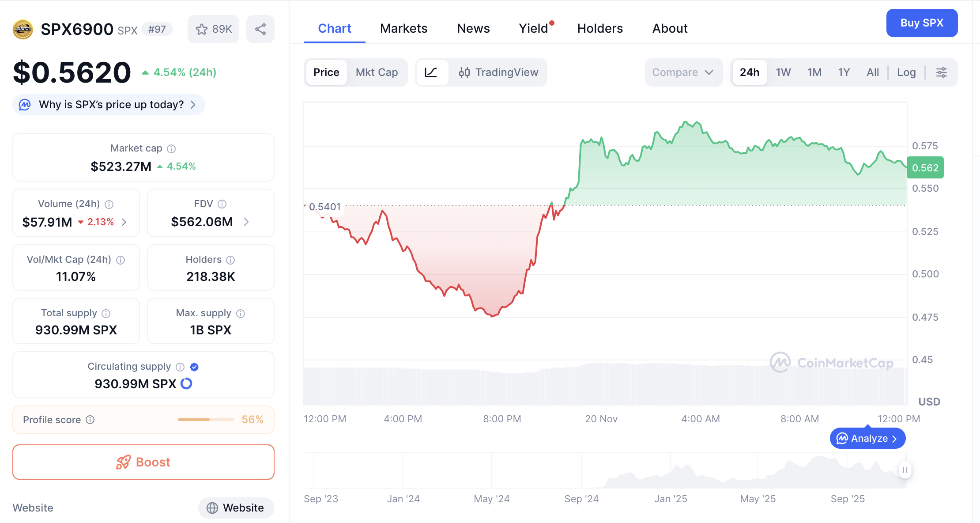980x523 pixels.
Task: Expand FDV details via its chevron
Action: click(x=247, y=222)
